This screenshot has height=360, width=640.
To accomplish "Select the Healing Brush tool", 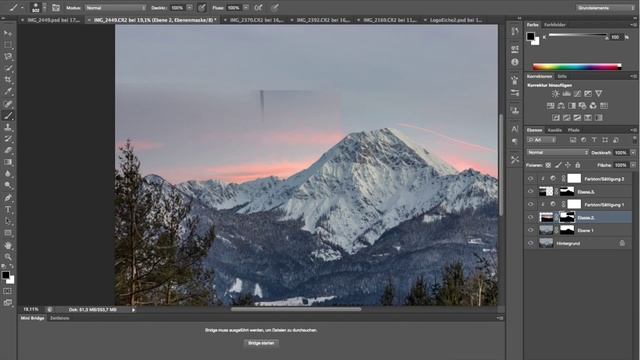I will tap(8, 104).
